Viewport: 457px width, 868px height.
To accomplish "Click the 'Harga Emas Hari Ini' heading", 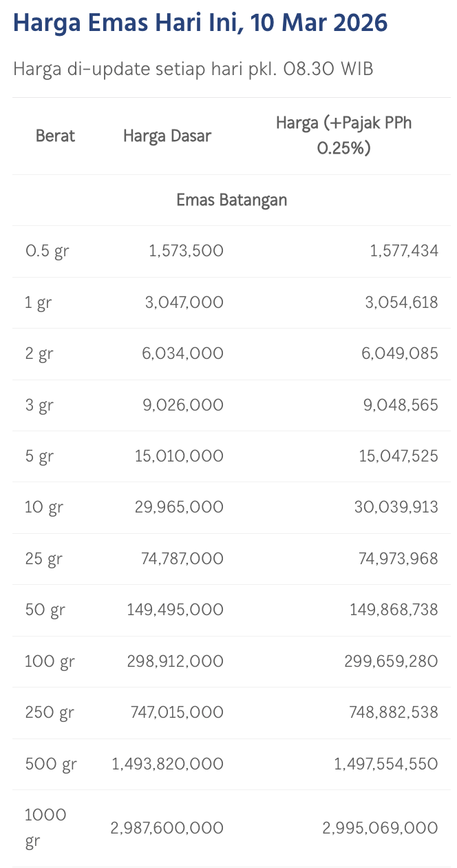I will point(200,24).
